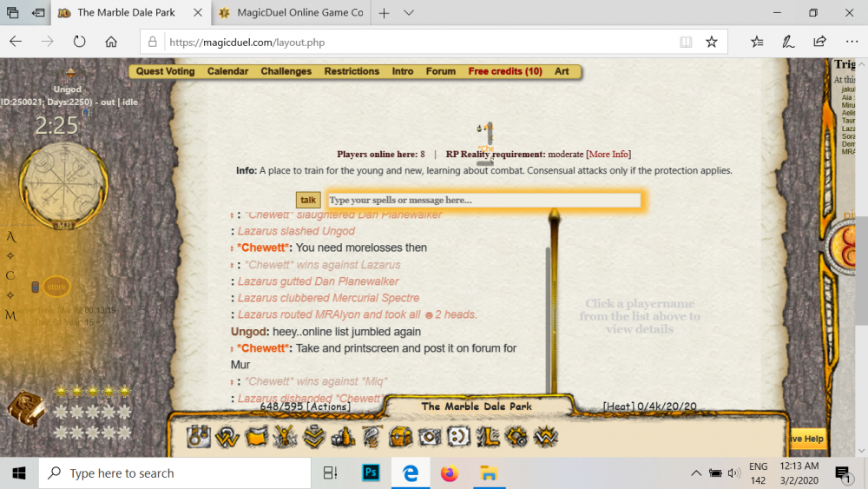The height and width of the screenshot is (489, 868).
Task: Click *Chewett* name in "You need morelosses" message
Action: coord(263,248)
